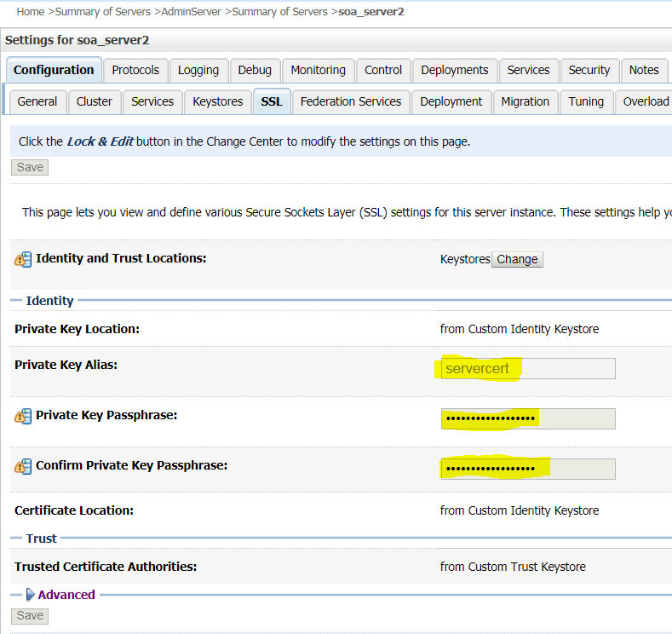Select the Monitoring tab

tap(318, 70)
